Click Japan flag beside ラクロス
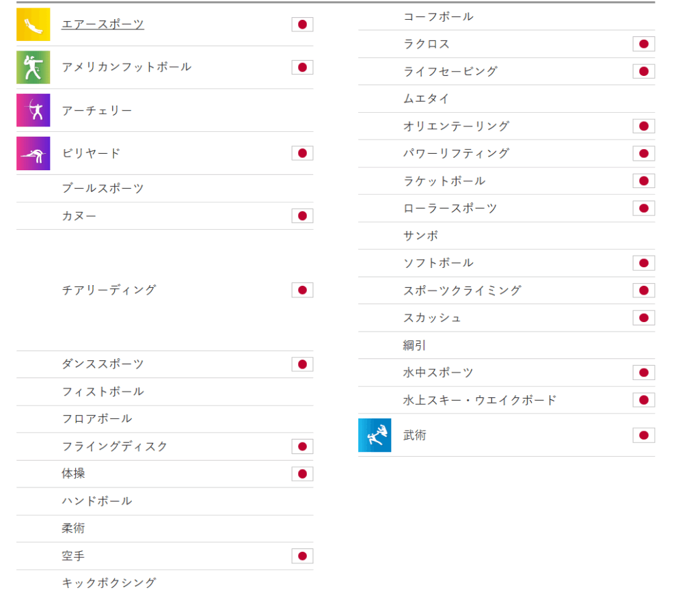 point(644,44)
